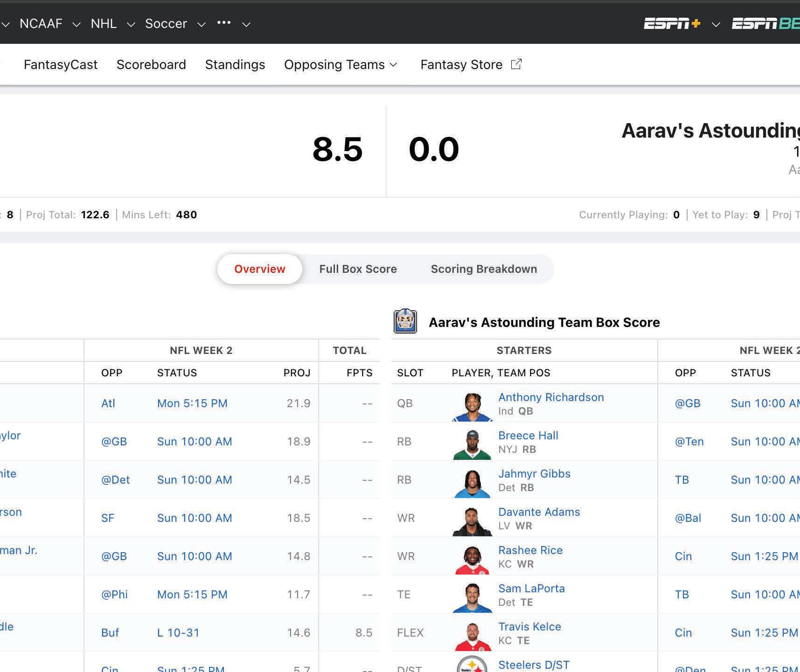
Task: Click the Aarav's Astounding Team Box Score heading
Action: point(544,322)
